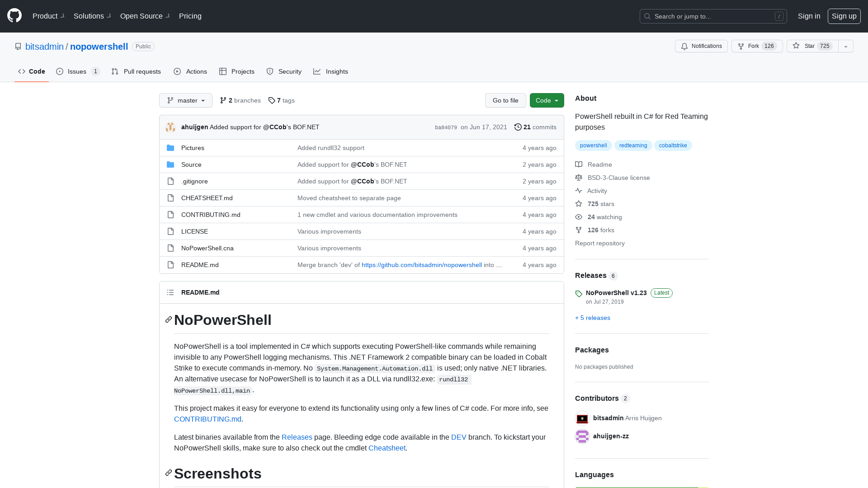Switch to the Actions tab
The height and width of the screenshot is (488, 868).
[x=190, y=71]
